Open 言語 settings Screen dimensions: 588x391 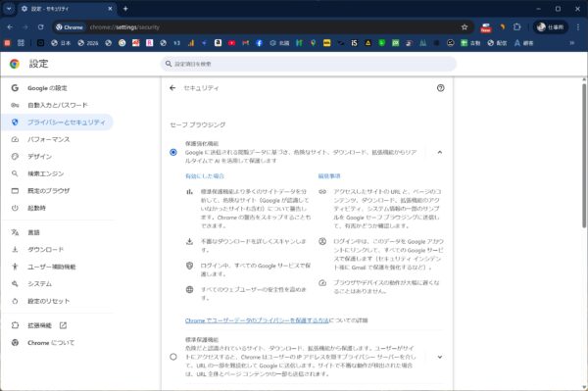click(x=33, y=232)
